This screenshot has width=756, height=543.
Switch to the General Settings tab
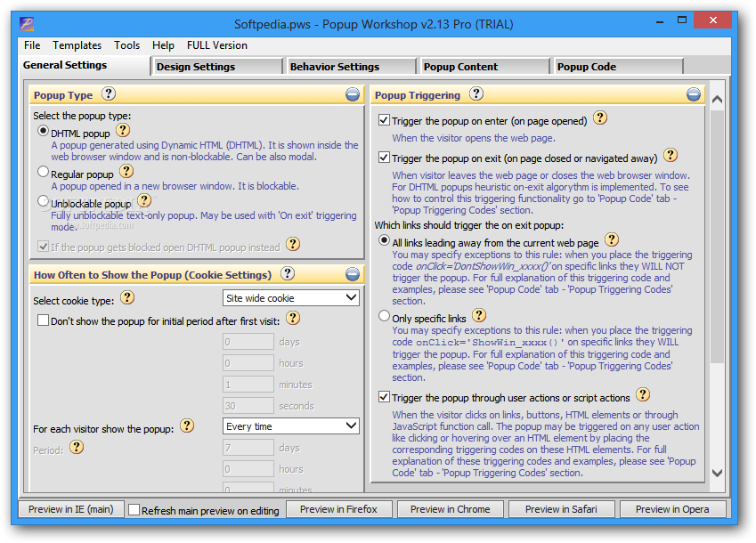[85, 66]
